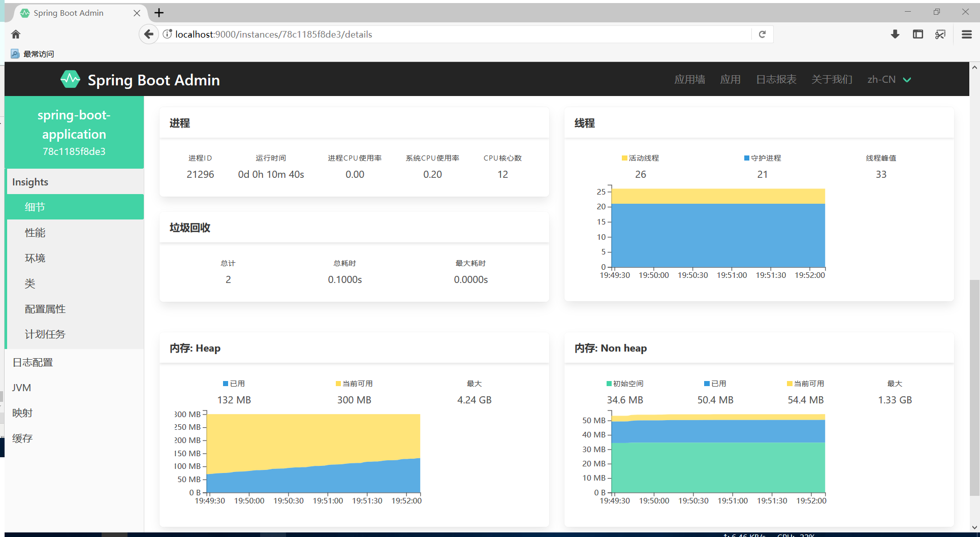This screenshot has height=537, width=980.
Task: Go to browser home page icon
Action: tap(16, 34)
